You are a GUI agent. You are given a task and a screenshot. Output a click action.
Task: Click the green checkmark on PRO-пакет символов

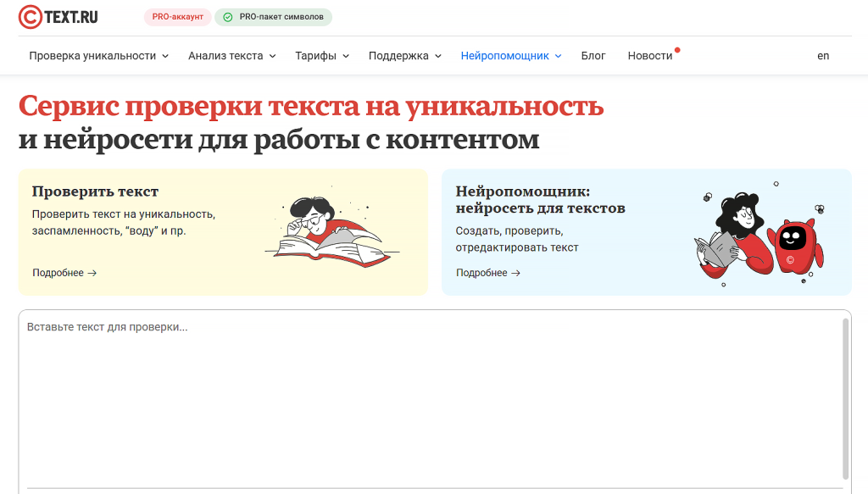226,17
